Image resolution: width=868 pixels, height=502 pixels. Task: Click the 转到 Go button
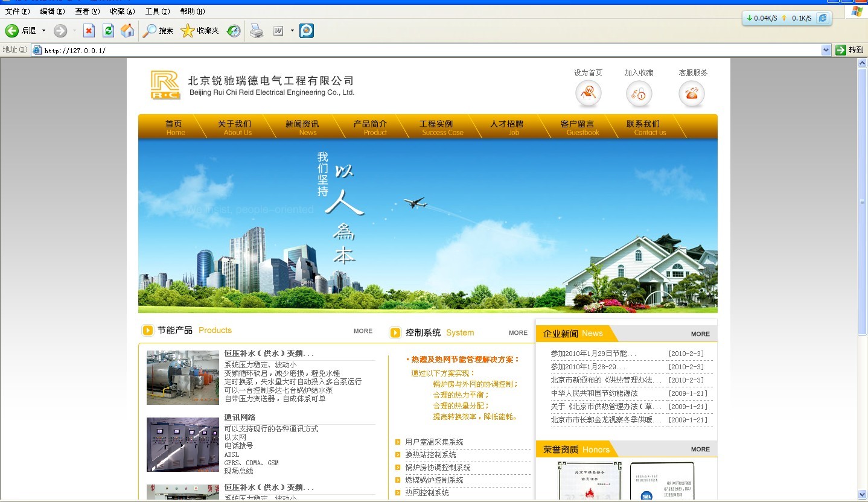tap(849, 50)
